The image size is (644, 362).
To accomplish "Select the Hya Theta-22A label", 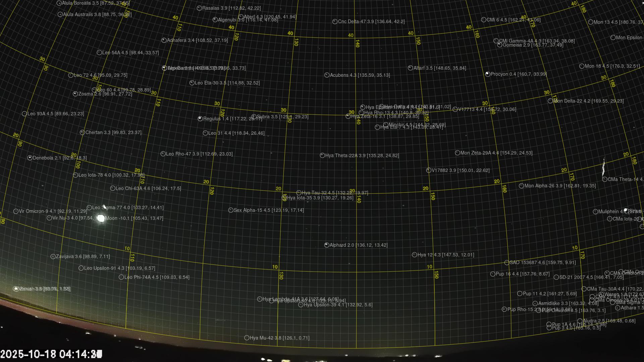I will pos(362,156).
